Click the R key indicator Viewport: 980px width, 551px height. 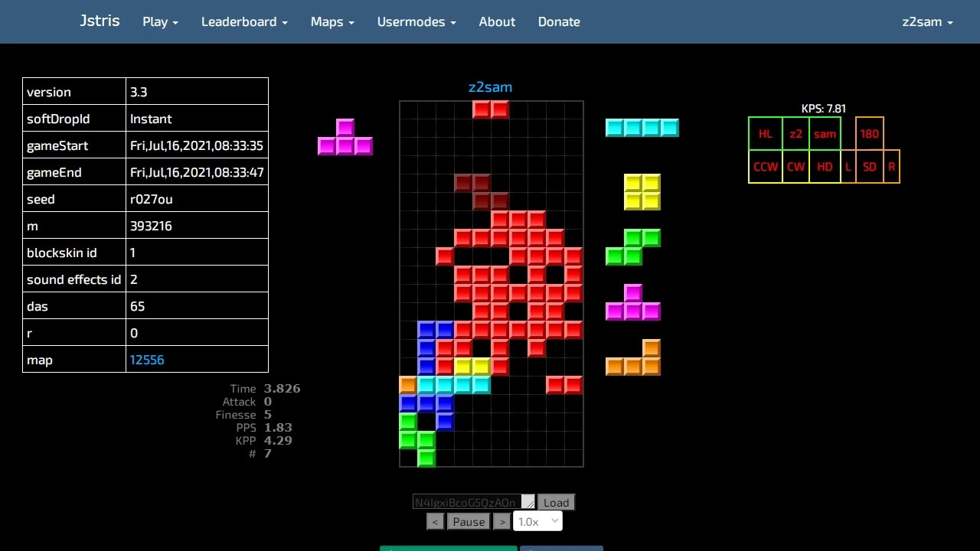point(892,167)
